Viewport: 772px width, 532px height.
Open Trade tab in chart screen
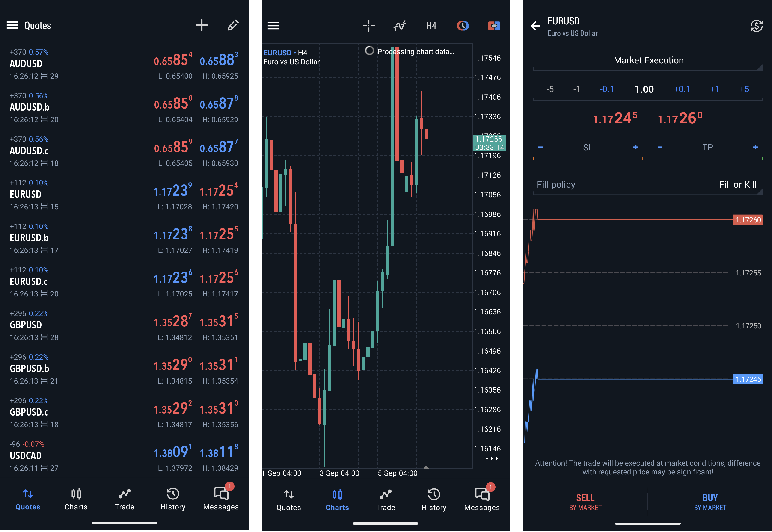[x=385, y=500]
